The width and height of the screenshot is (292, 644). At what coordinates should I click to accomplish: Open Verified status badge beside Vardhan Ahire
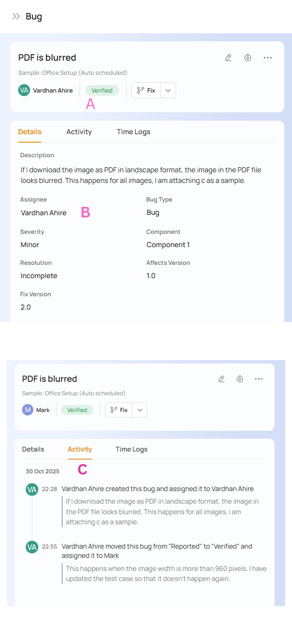tap(102, 90)
